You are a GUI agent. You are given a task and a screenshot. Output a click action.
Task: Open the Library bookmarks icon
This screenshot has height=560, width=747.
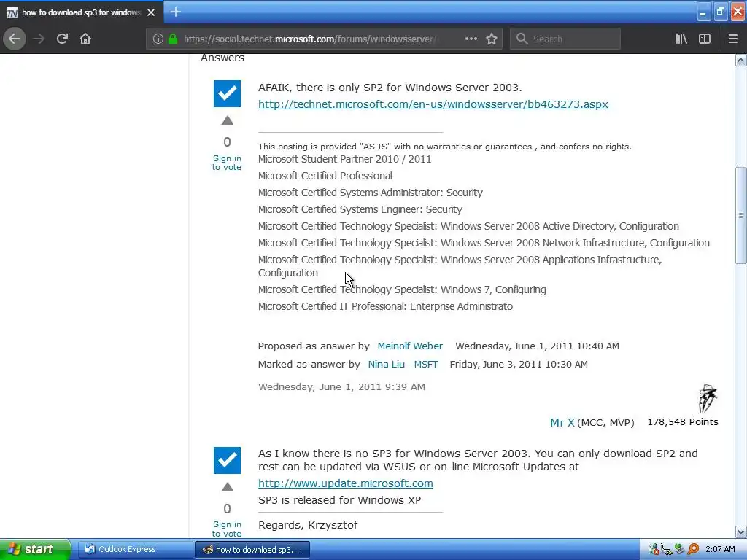point(681,39)
